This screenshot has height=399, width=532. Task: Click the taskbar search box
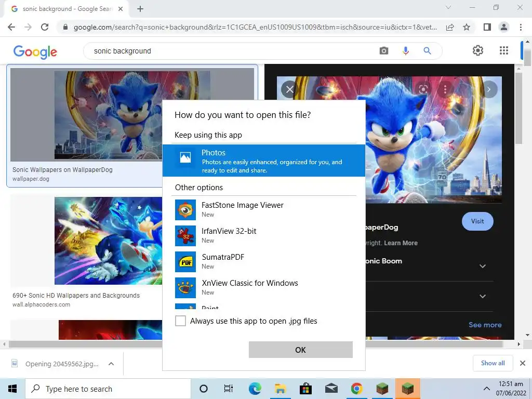(x=108, y=389)
